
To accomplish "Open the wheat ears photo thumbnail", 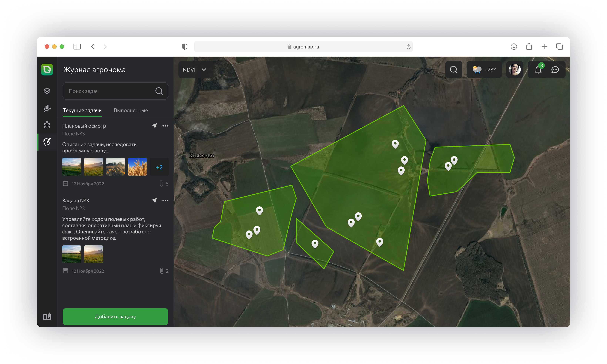I will 137,167.
